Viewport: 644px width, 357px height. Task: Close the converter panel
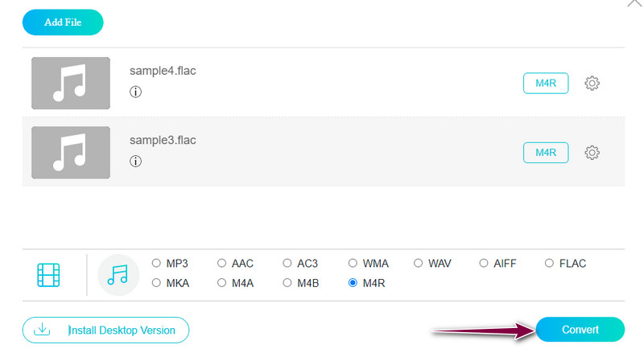click(x=633, y=3)
